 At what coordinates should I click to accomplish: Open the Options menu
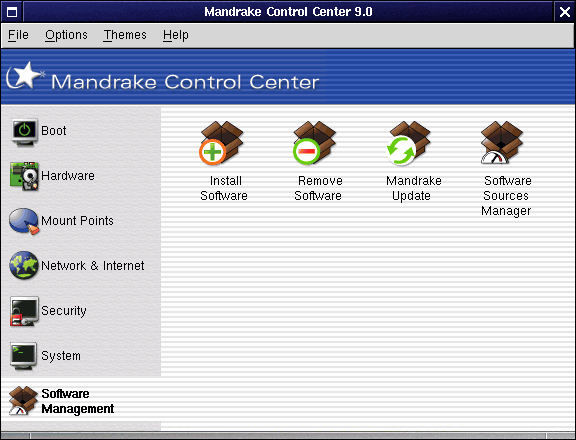(x=66, y=35)
